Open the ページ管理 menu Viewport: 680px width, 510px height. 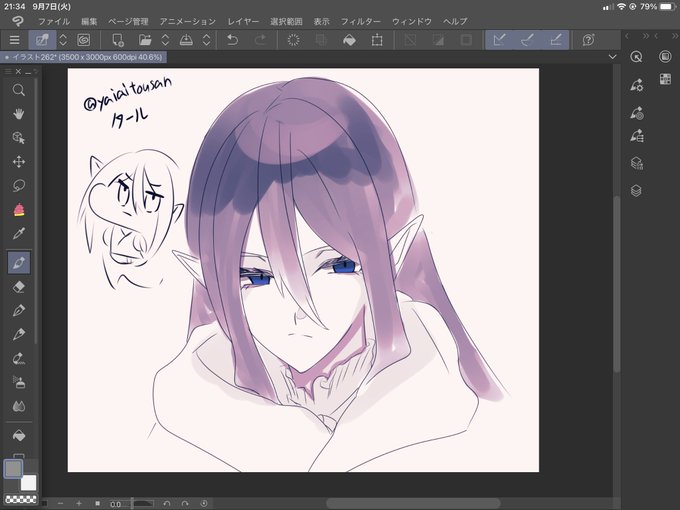[x=128, y=22]
